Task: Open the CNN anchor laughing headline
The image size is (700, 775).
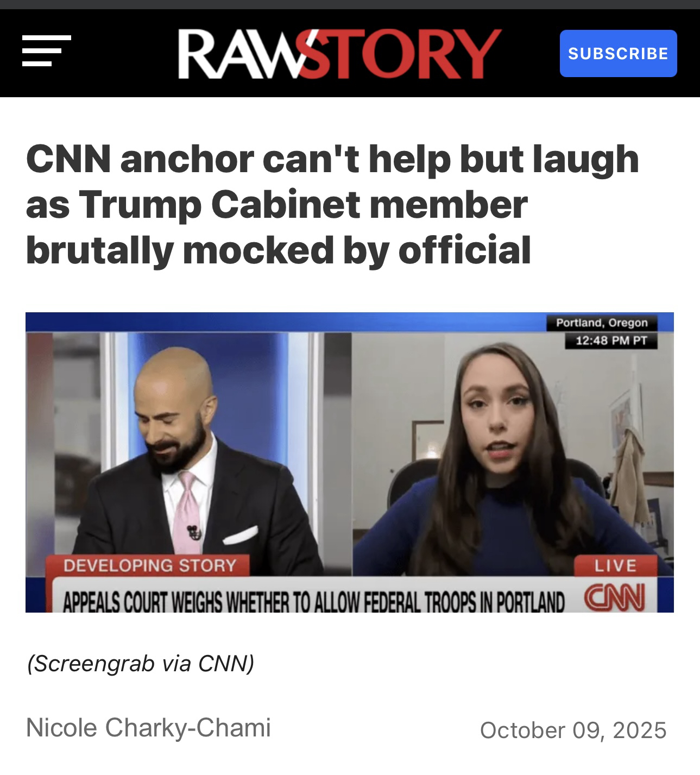Action: click(332, 204)
